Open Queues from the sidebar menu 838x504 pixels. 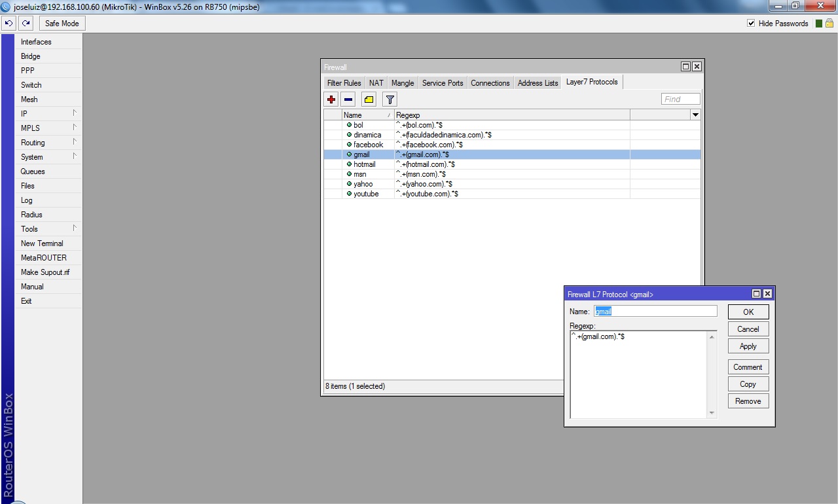pyautogui.click(x=48, y=171)
